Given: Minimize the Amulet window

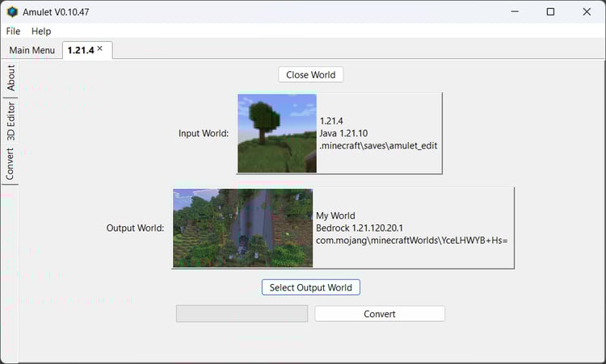Looking at the screenshot, I should tap(515, 11).
